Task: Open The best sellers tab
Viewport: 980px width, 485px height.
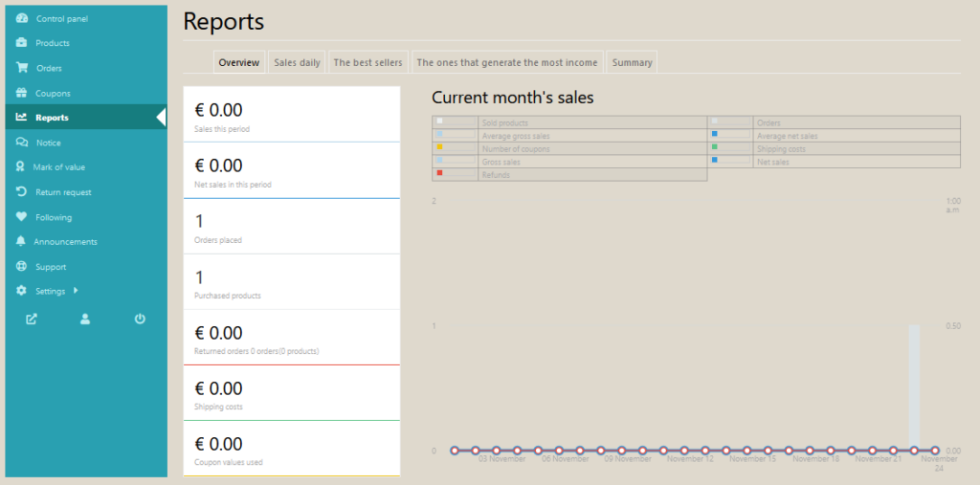Action: tap(368, 63)
